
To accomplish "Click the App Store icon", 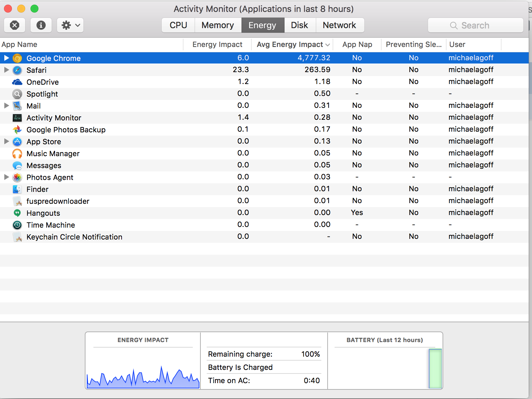I will 17,142.
